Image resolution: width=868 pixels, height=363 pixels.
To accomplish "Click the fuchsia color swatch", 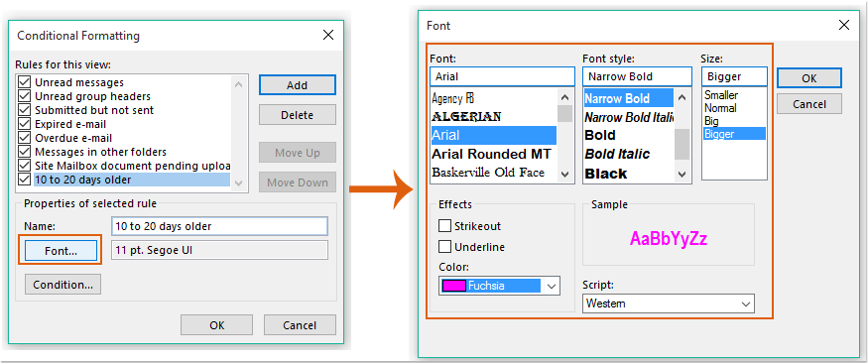I will [x=454, y=286].
